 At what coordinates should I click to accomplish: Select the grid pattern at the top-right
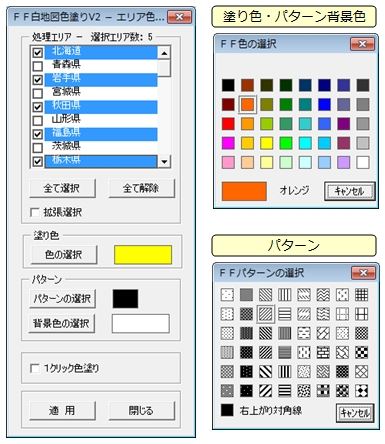362,295
